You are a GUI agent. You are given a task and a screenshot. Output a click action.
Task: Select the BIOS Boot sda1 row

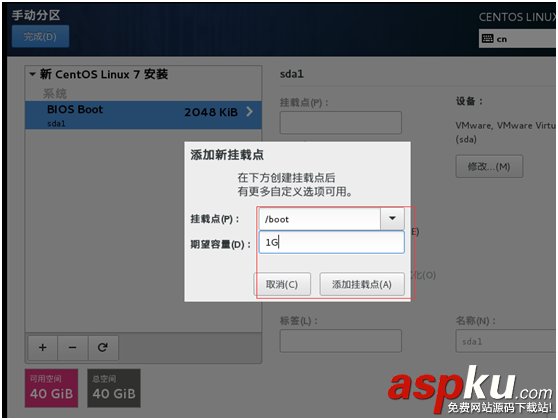point(143,115)
